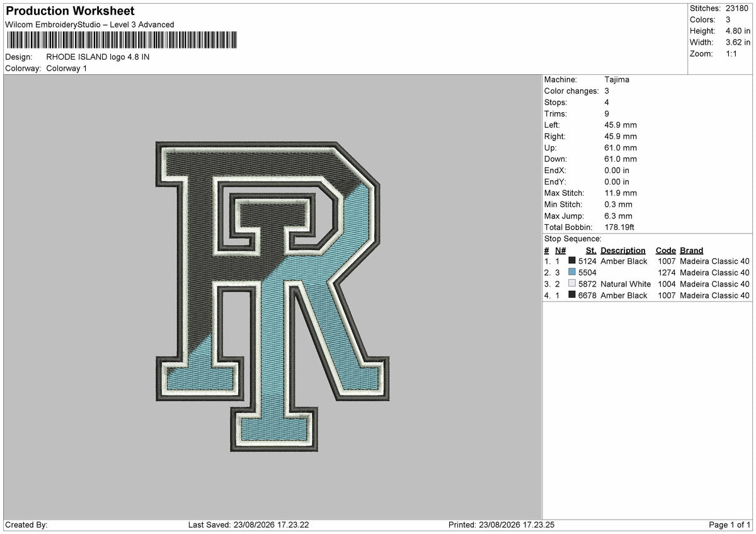Click 'Page 1 of 1' in footer

[730, 525]
